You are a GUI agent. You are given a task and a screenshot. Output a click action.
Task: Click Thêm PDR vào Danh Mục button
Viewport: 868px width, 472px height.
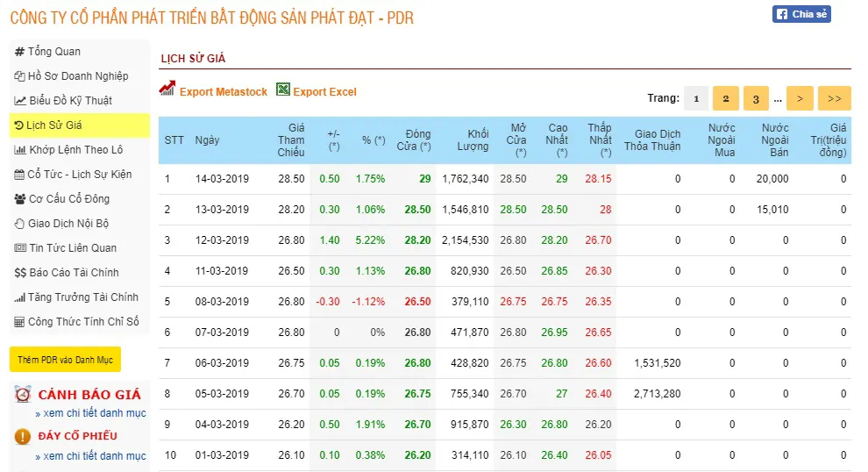(66, 360)
